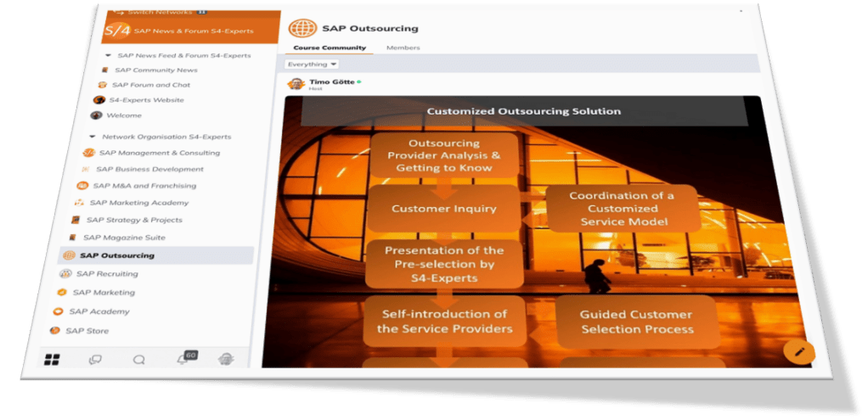
Task: Click the Customer Inquiry box in the diagram
Action: 444,209
